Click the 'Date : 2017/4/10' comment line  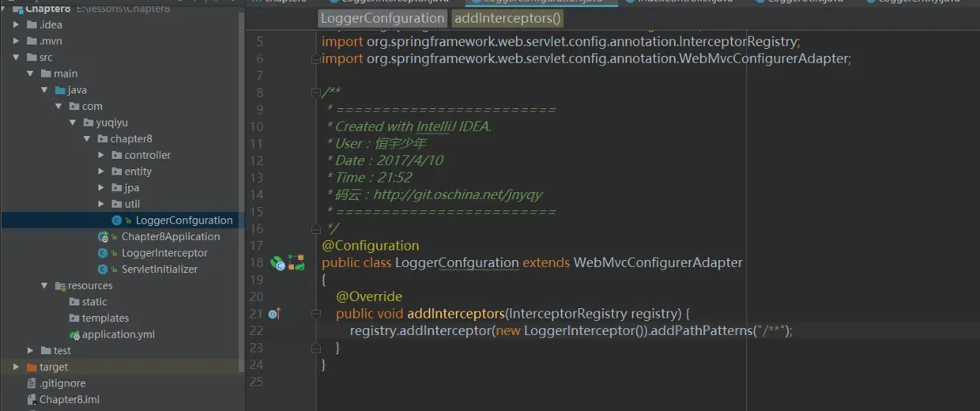(x=385, y=160)
